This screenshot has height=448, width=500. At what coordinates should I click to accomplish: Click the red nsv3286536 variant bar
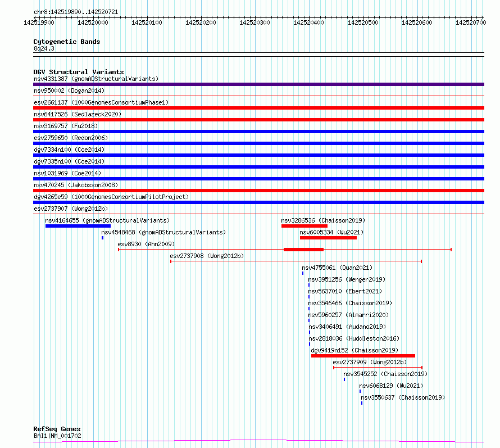(304, 226)
